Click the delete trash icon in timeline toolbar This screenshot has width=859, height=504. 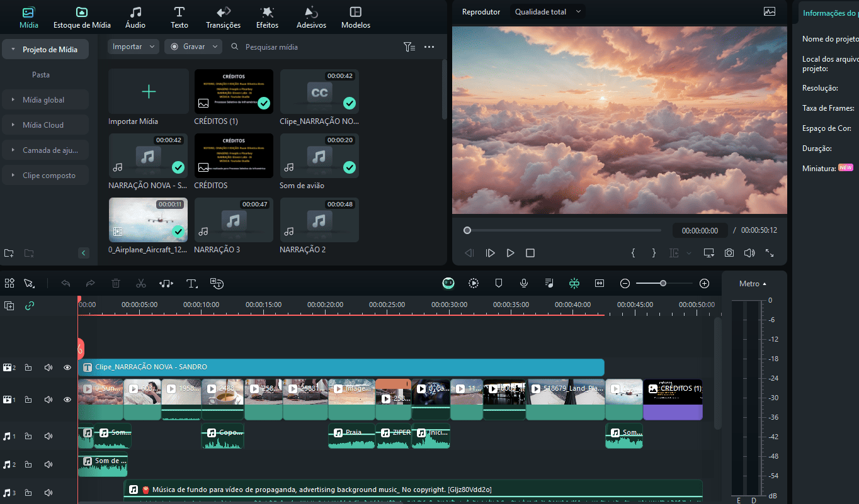pyautogui.click(x=116, y=284)
